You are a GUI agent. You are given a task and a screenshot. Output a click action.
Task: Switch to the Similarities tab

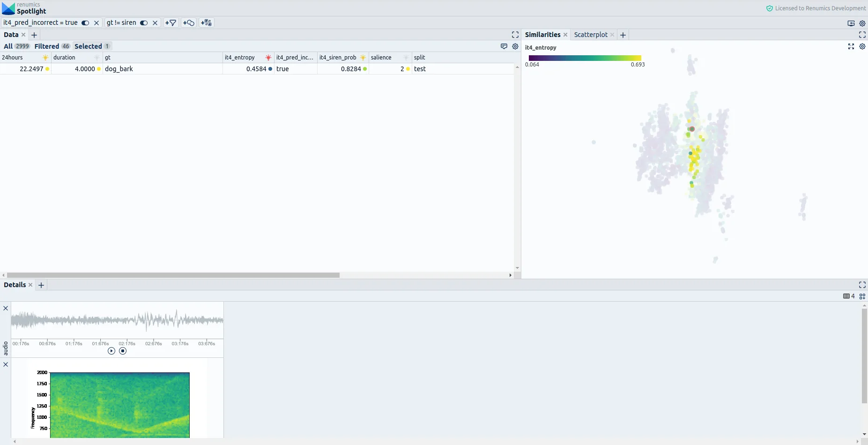542,35
